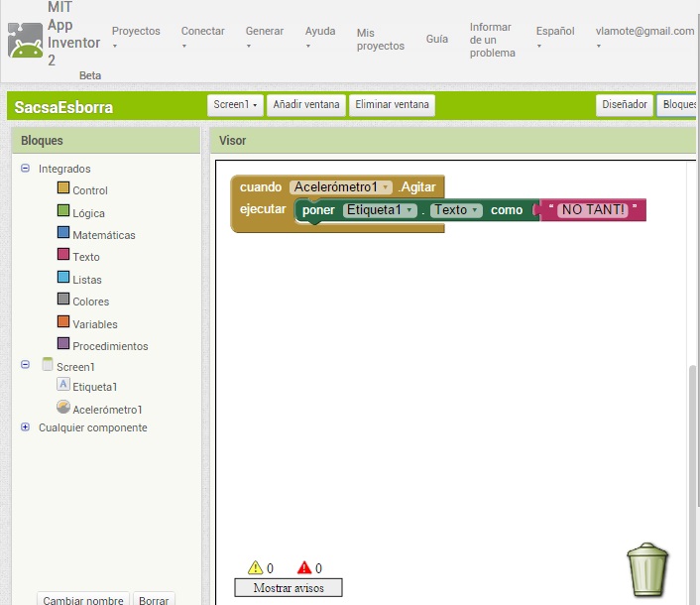The height and width of the screenshot is (605, 700).
Task: Select Control in blocks tree
Action: [90, 190]
